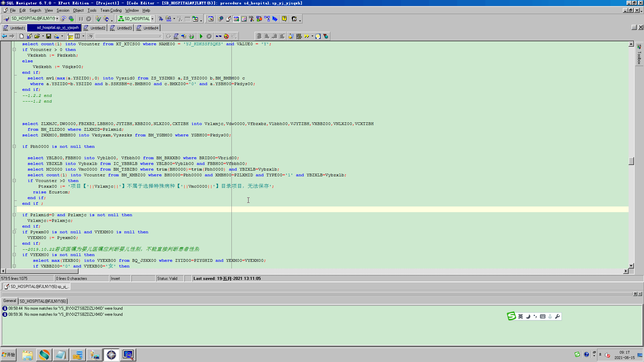The image size is (644, 362).
Task: Click the Back navigation blue arrow icon
Action: pos(4,36)
